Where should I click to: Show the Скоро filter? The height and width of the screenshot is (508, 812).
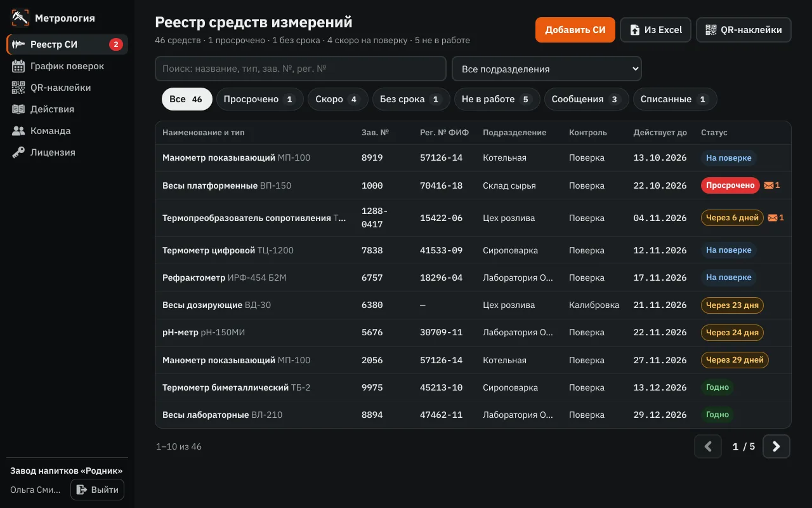pos(337,99)
